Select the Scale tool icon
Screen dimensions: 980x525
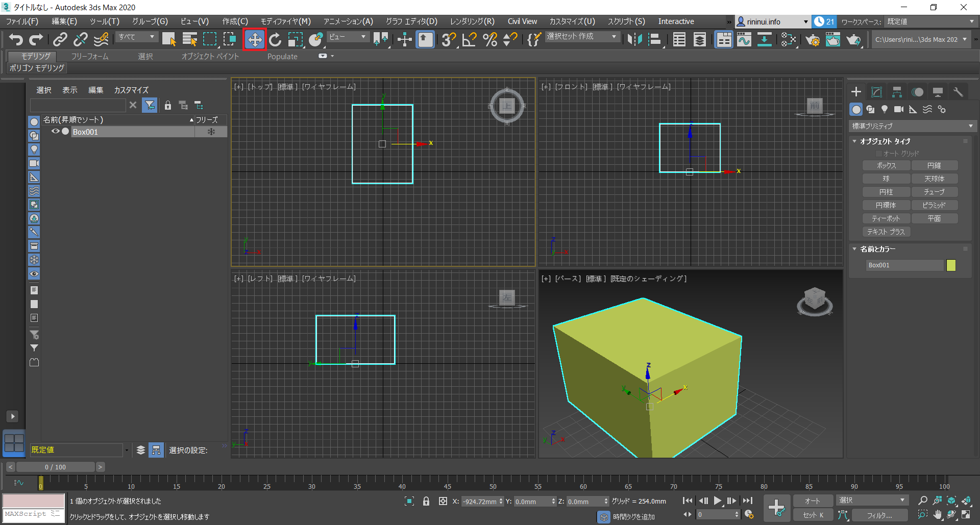(295, 40)
